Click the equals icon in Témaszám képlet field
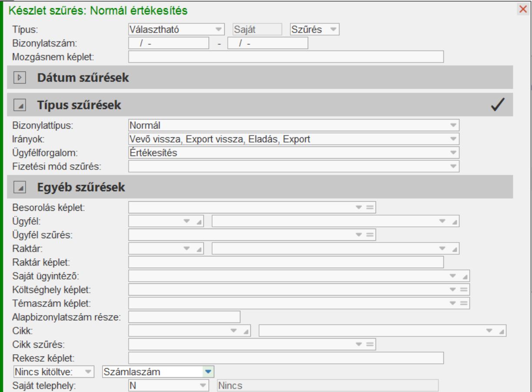Viewport: 532px width, 392px height. tap(464, 303)
